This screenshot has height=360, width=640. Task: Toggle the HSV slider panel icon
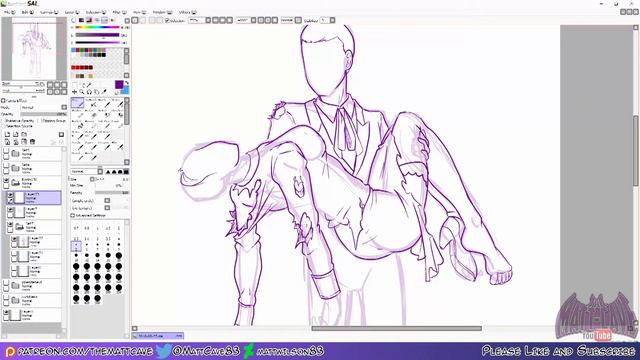pos(89,20)
